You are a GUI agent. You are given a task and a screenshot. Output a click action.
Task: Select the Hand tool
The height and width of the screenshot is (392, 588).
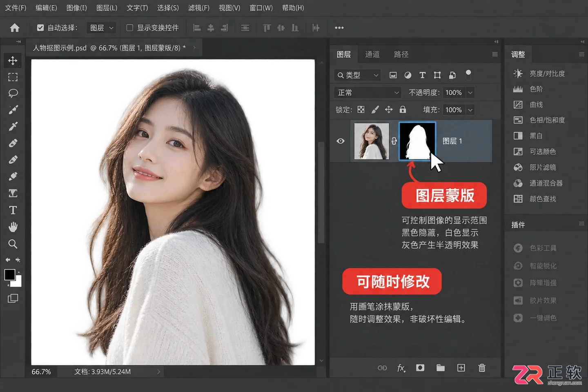13,227
